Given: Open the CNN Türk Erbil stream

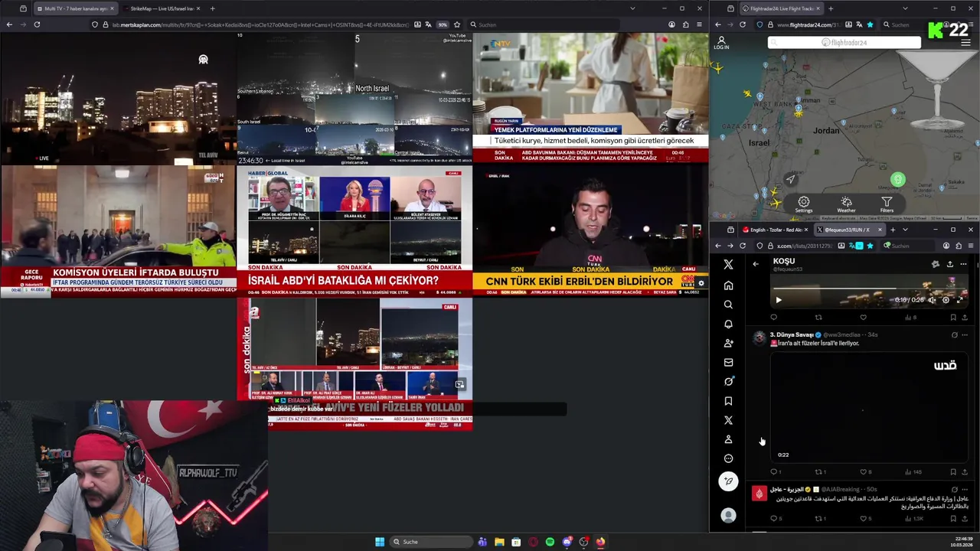Looking at the screenshot, I should click(590, 231).
